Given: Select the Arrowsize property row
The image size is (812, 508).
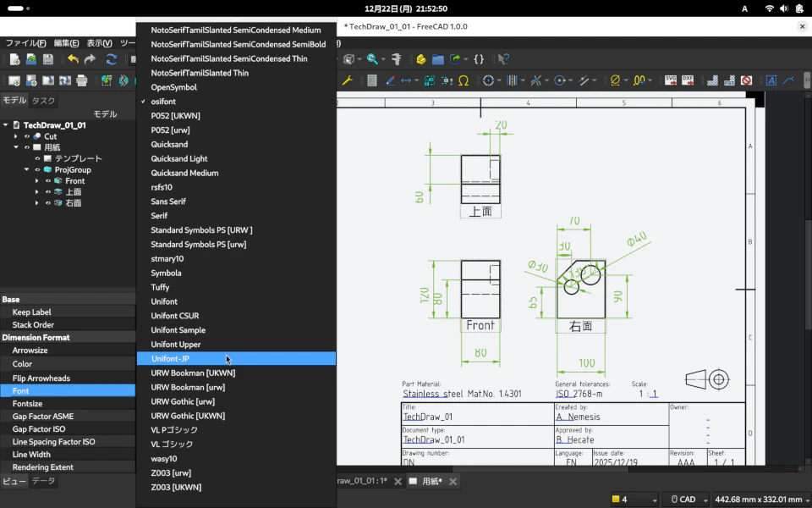Looking at the screenshot, I should 68,351.
